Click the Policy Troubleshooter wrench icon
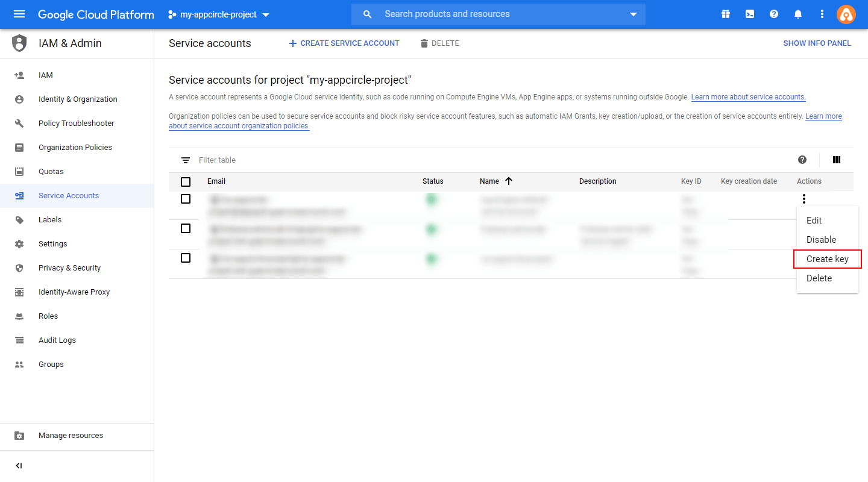 (19, 124)
